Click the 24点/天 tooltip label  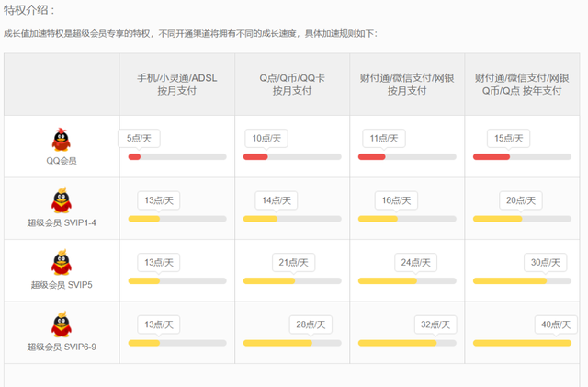[x=416, y=262]
